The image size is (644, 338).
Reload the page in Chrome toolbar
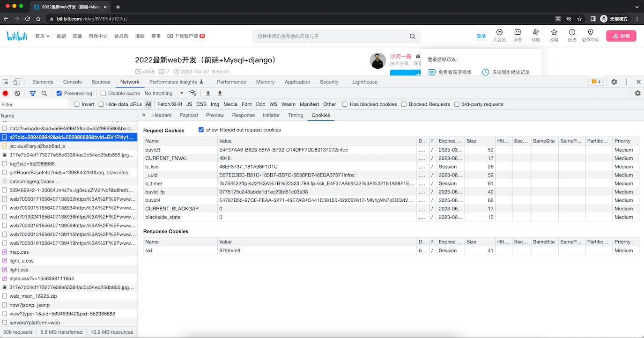pos(28,19)
